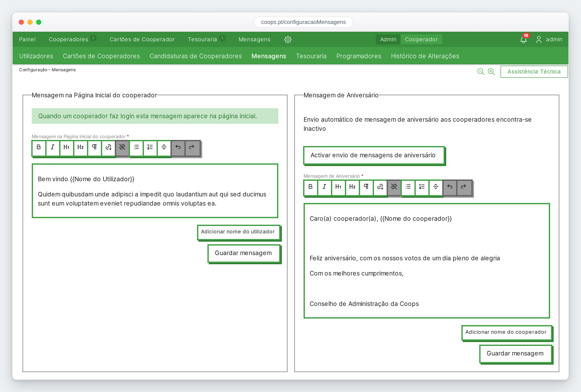Open Tesouraria in the top navigation bar
Screen dimensions: 581x392
pyautogui.click(x=202, y=40)
